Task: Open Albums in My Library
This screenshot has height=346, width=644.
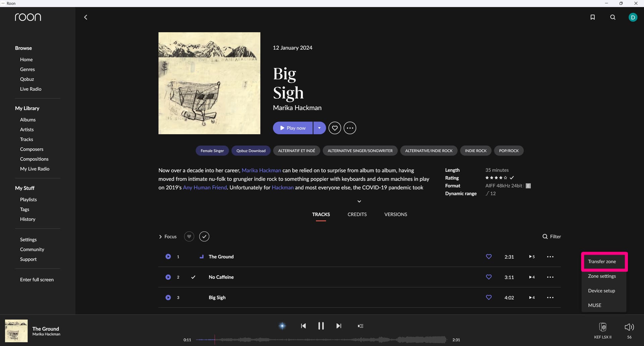Action: point(28,120)
